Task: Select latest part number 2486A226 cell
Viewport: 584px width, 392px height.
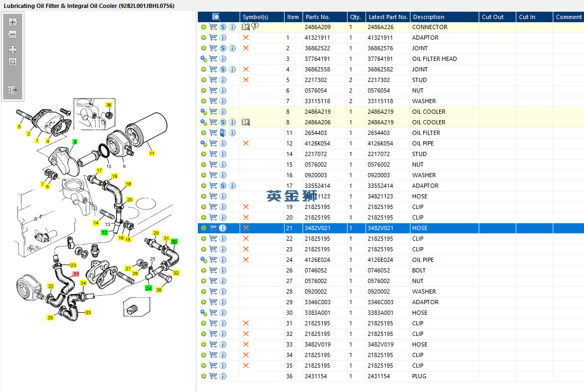Action: (x=388, y=27)
